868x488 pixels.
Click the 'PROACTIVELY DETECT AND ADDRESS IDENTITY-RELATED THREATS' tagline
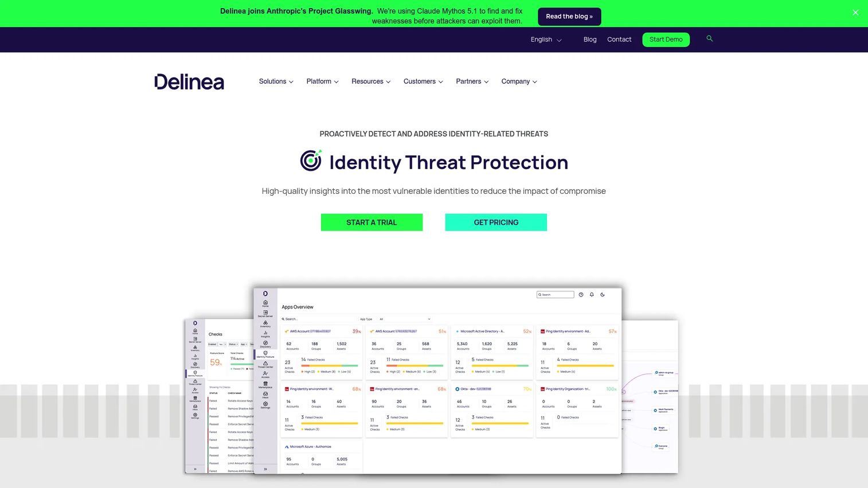(x=434, y=134)
